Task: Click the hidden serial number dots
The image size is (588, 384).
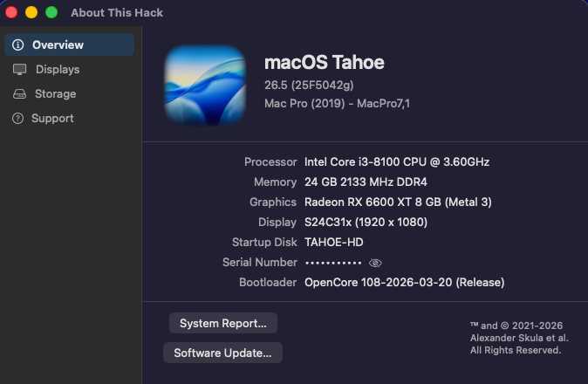Action: [x=332, y=263]
